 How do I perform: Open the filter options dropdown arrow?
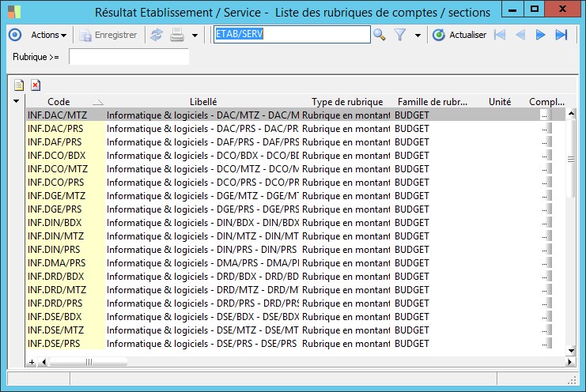(418, 36)
